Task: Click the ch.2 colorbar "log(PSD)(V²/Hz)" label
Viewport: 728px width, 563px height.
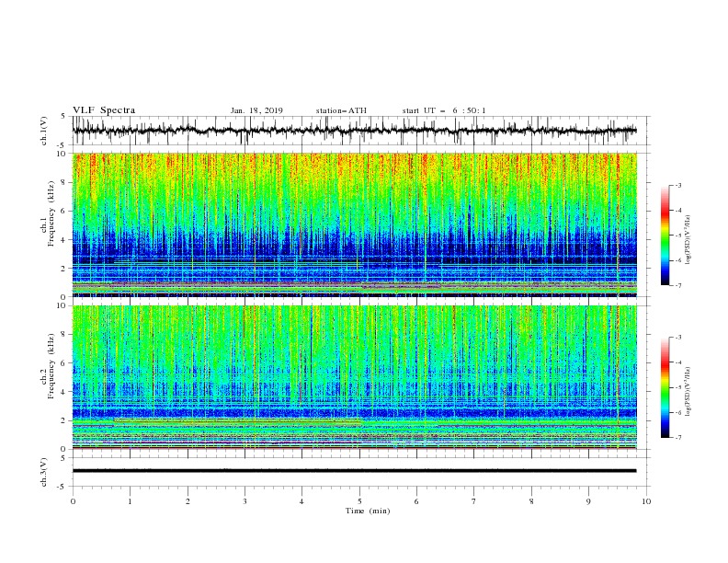Action: point(688,392)
